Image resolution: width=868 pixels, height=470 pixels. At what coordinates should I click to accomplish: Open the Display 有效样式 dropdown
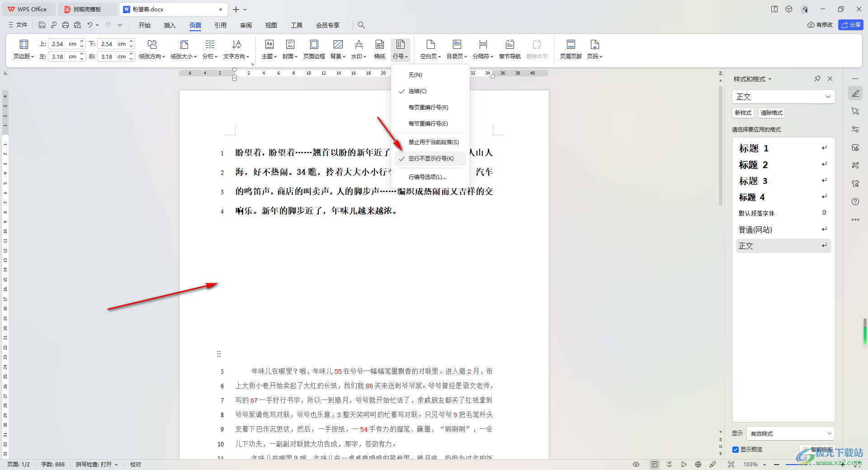(x=791, y=433)
